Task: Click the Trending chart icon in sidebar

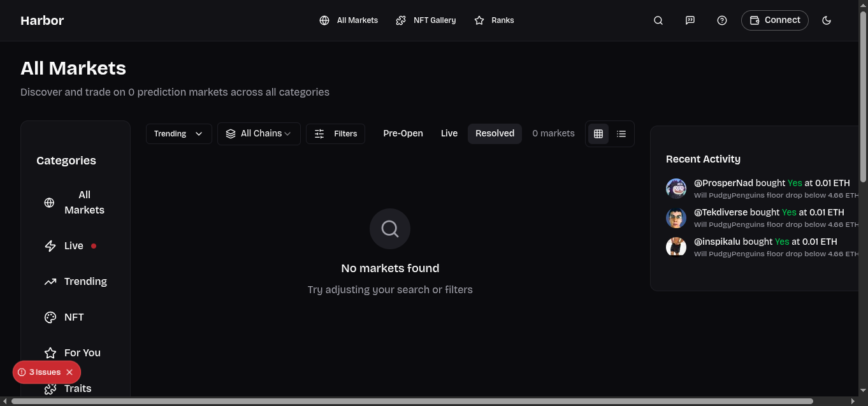Action: click(x=51, y=281)
